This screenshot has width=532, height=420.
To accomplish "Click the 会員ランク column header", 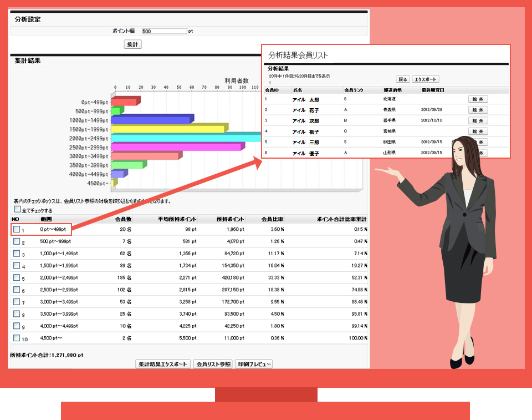I will pos(353,89).
